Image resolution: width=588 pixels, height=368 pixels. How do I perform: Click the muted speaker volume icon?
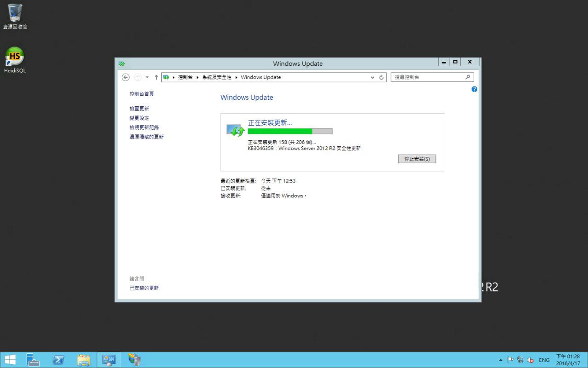pyautogui.click(x=531, y=360)
